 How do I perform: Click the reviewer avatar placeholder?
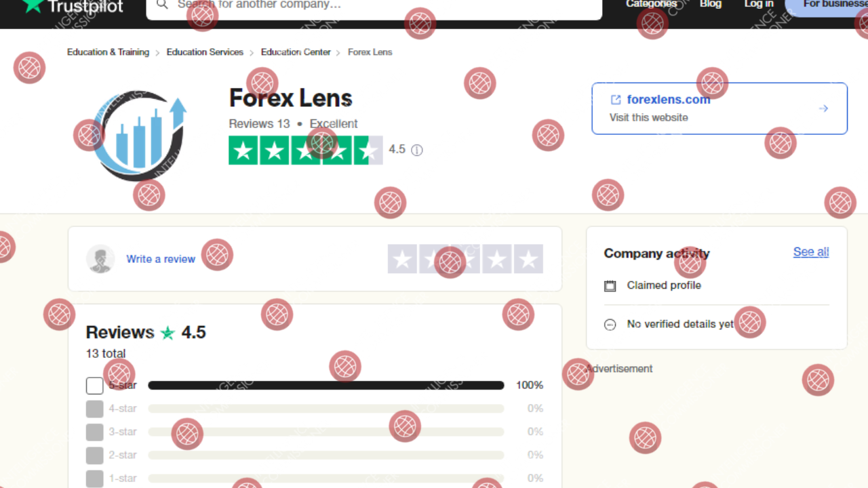pyautogui.click(x=100, y=259)
